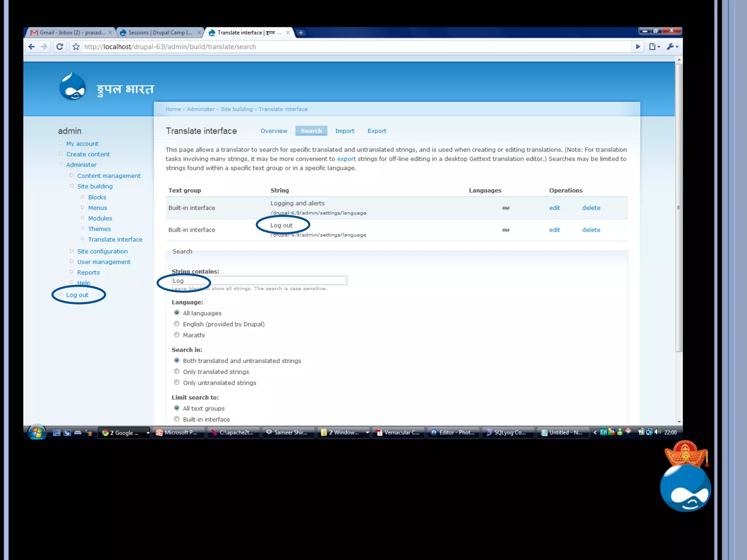Click the browser back arrow button
This screenshot has height=560, width=747.
tap(32, 47)
